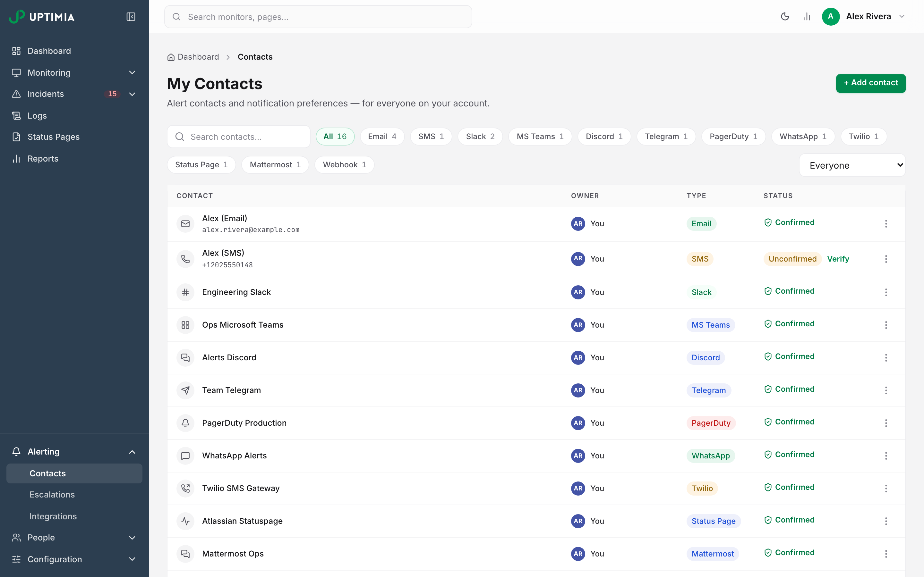Open Alex Rivera account menu
Viewport: 924px width, 577px height.
tap(863, 16)
